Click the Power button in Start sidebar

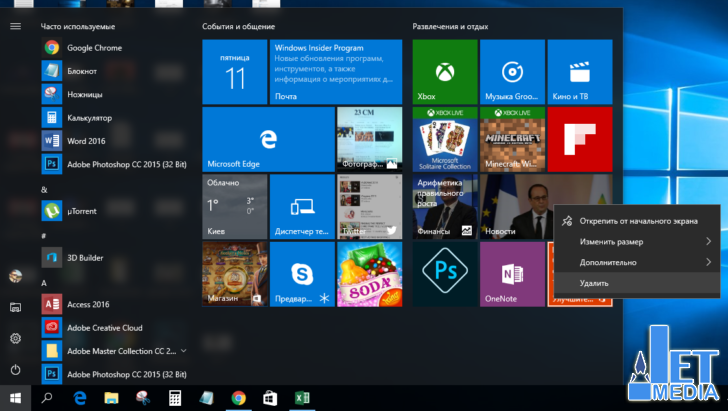[x=15, y=370]
